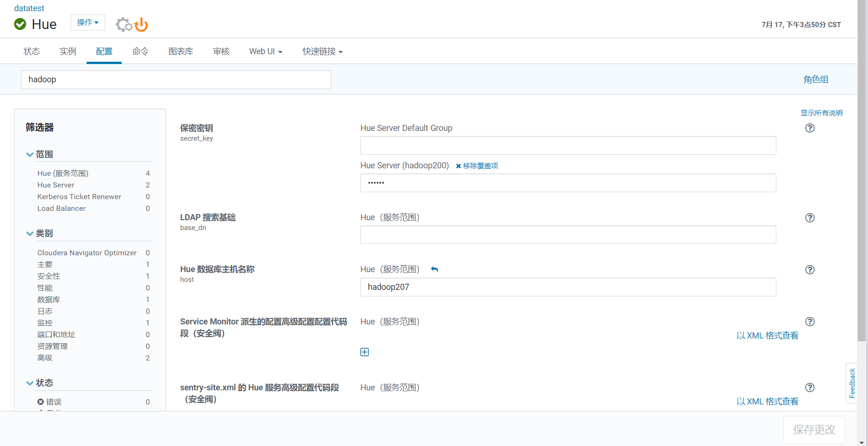The width and height of the screenshot is (868, 446).
Task: Click the page vertical scrollbar thumb
Action: (x=862, y=171)
